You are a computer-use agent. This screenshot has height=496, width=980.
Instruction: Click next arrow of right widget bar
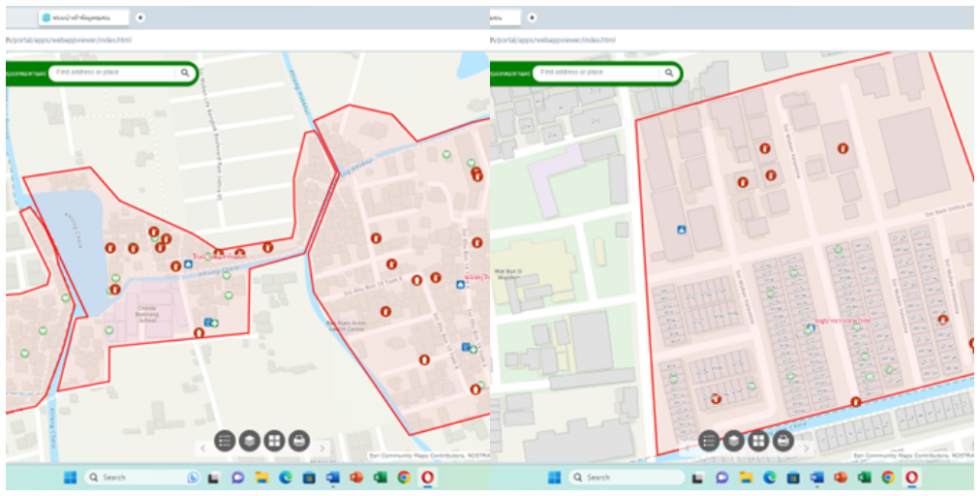pyautogui.click(x=807, y=449)
